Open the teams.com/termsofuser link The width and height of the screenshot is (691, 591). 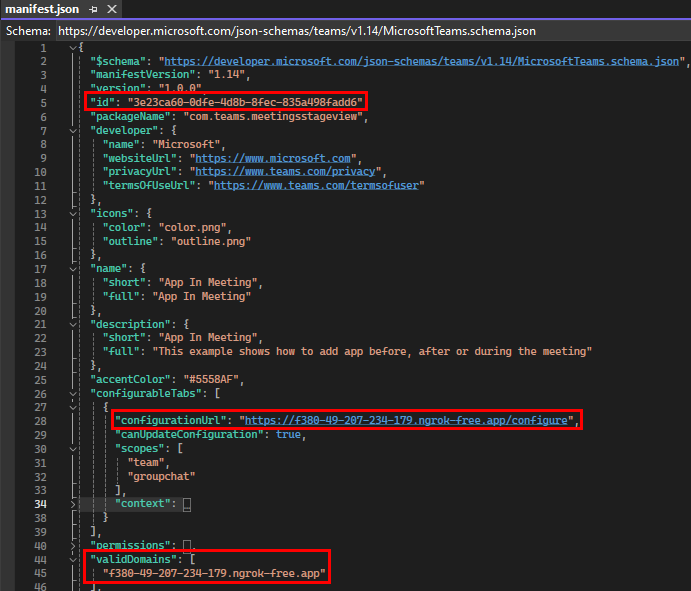[x=316, y=186]
